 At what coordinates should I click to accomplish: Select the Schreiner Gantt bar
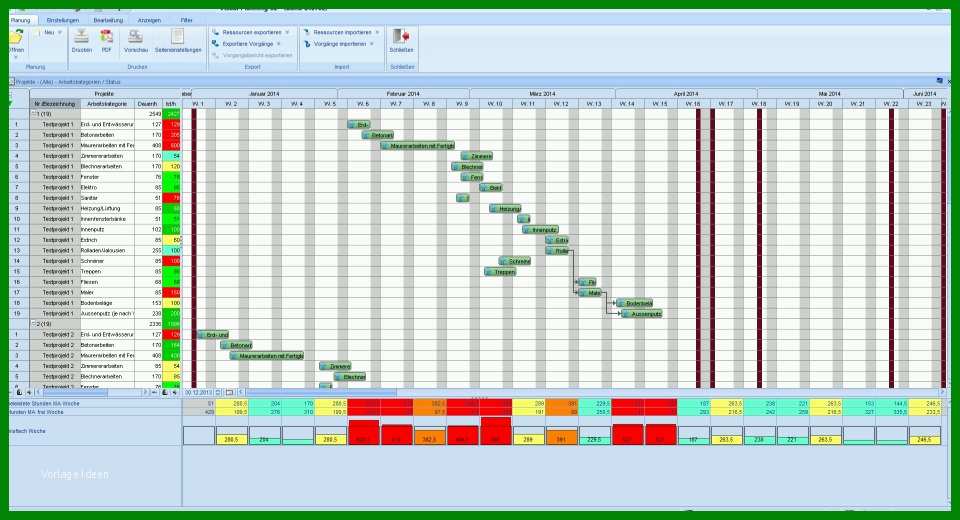click(x=515, y=261)
